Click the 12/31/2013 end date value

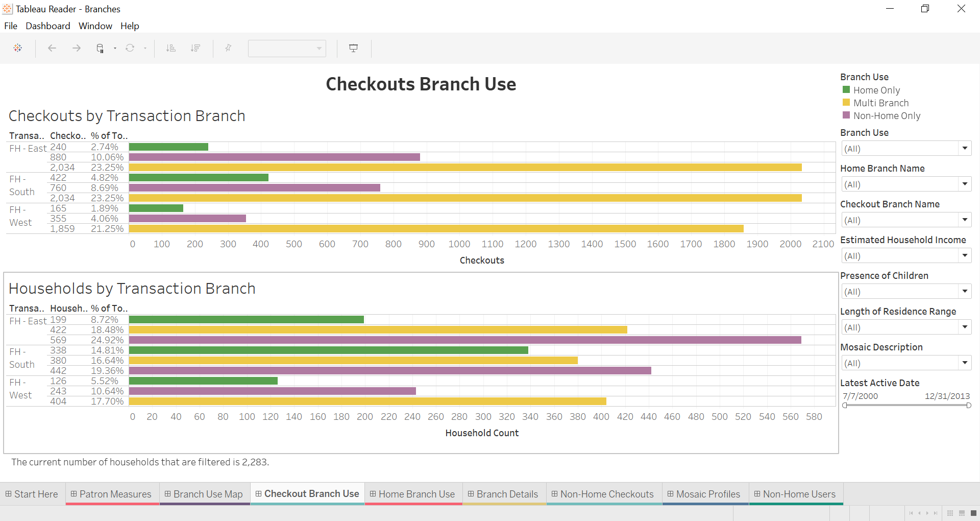tap(947, 396)
